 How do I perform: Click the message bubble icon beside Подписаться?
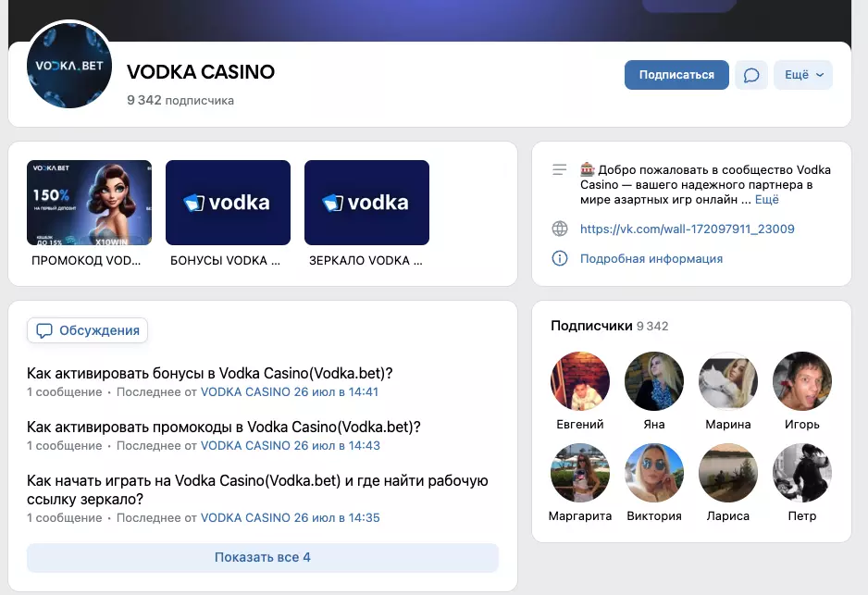(x=751, y=75)
